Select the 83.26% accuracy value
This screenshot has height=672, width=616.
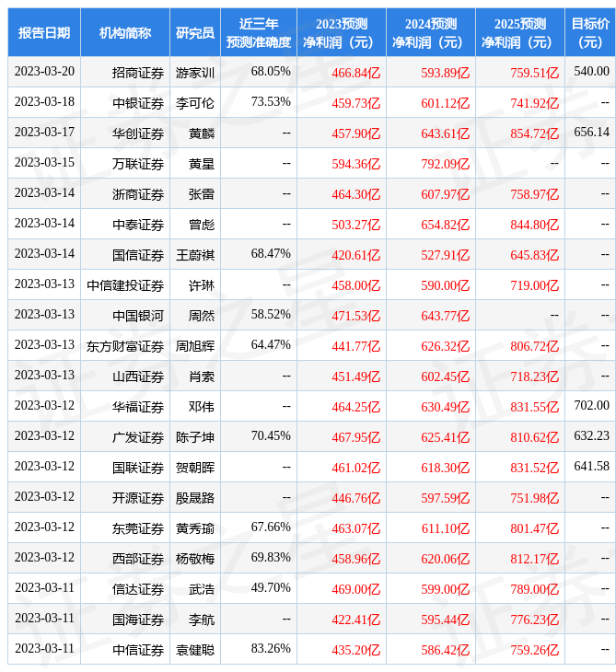(x=270, y=649)
